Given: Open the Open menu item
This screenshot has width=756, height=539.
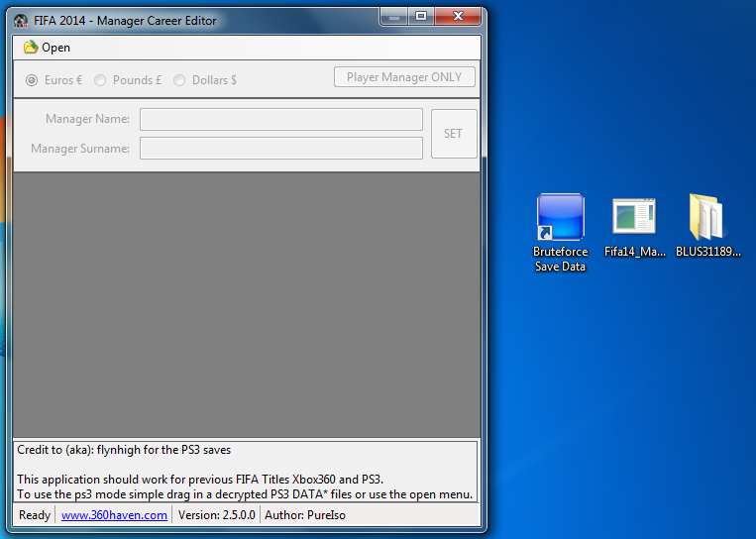Looking at the screenshot, I should point(47,48).
